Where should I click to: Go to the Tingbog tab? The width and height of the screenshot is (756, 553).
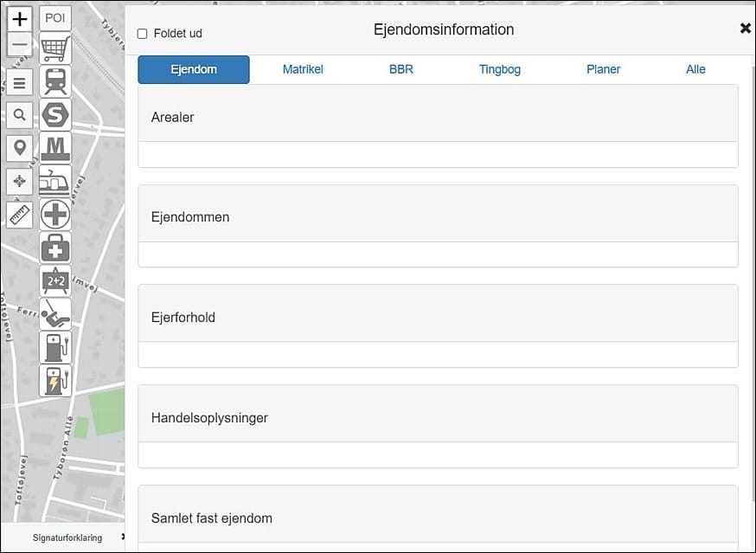click(x=499, y=69)
